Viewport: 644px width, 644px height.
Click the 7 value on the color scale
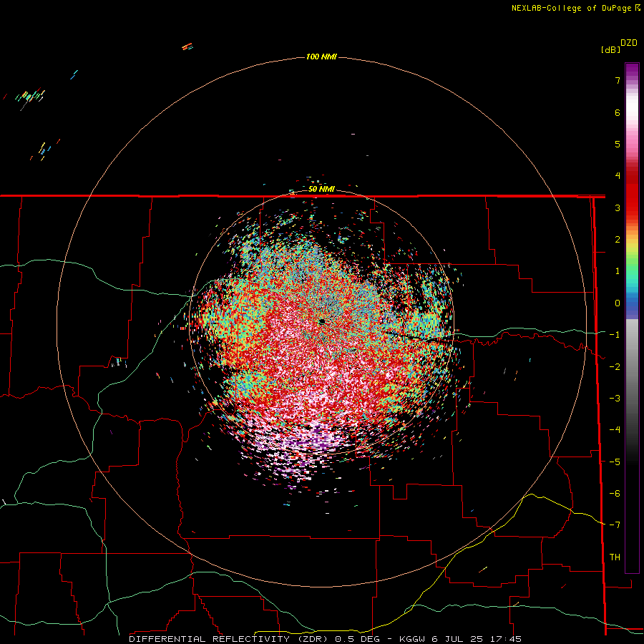pos(618,80)
